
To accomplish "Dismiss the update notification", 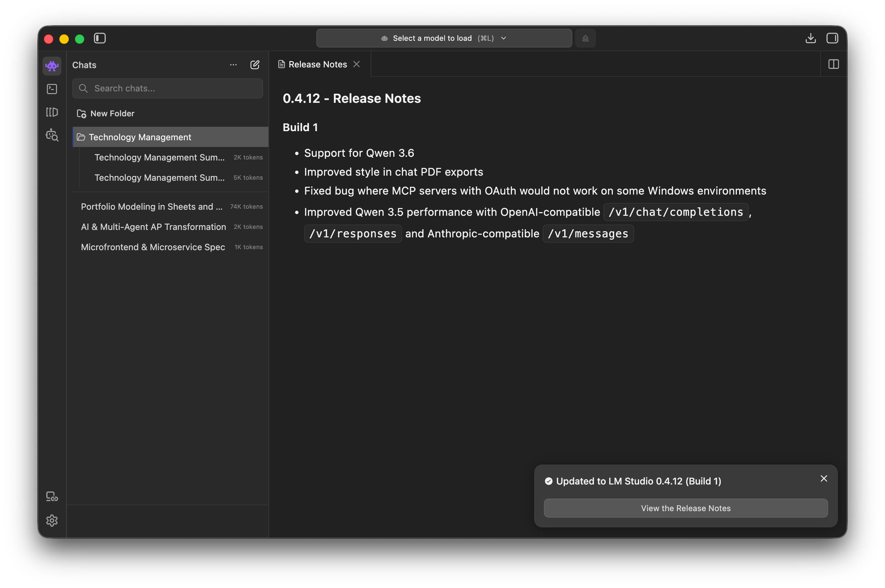I will [824, 478].
